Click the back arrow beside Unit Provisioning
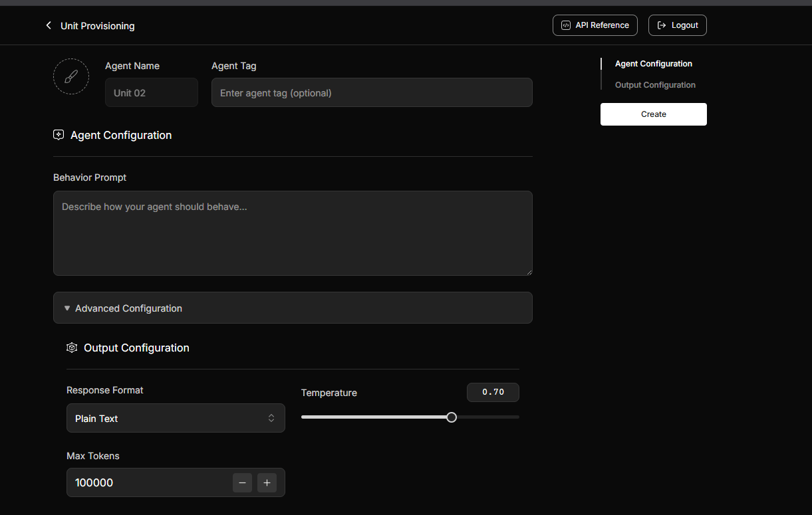 [49, 25]
